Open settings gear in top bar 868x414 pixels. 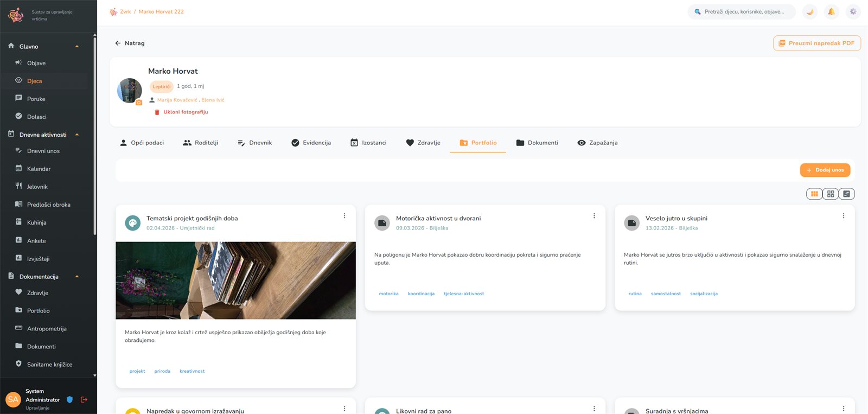(x=853, y=11)
